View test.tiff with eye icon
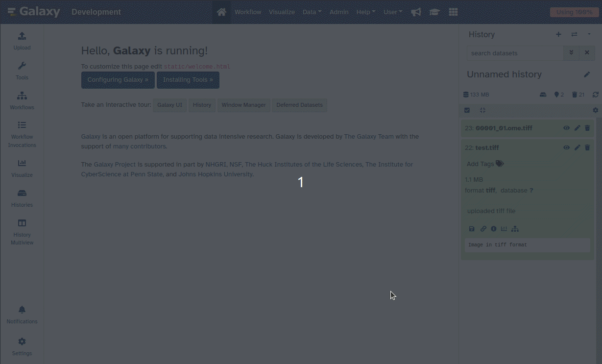 566,147
